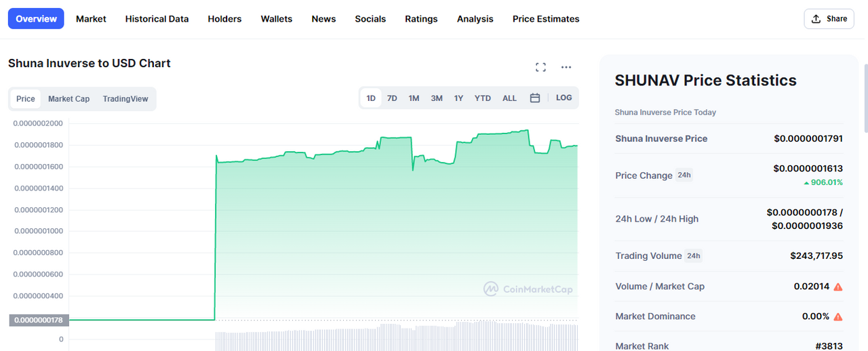The height and width of the screenshot is (351, 868).
Task: Open the Ratings tab
Action: pyautogui.click(x=421, y=19)
